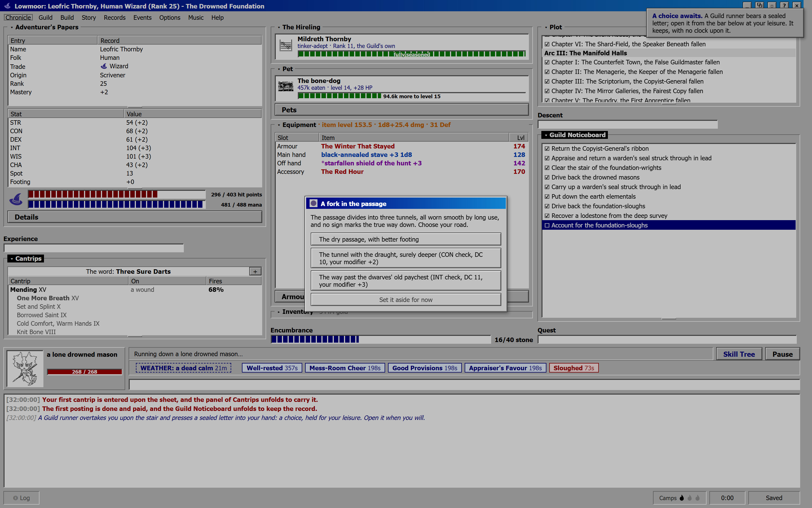Click the lone drowned mason monster portrait
This screenshot has height=508, width=812.
point(25,369)
